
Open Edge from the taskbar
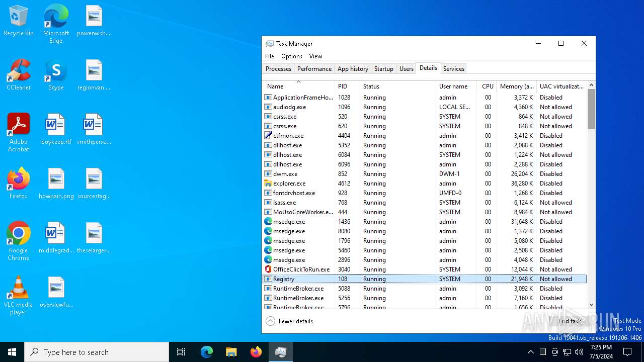pos(207,352)
